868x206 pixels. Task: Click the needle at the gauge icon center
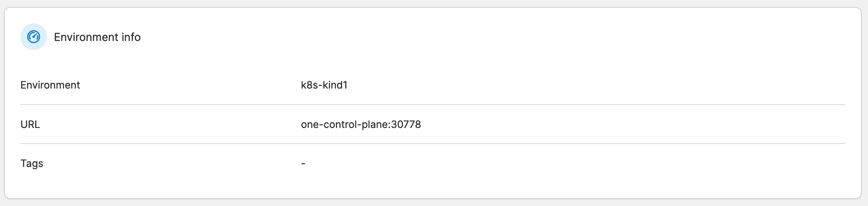coord(34,37)
